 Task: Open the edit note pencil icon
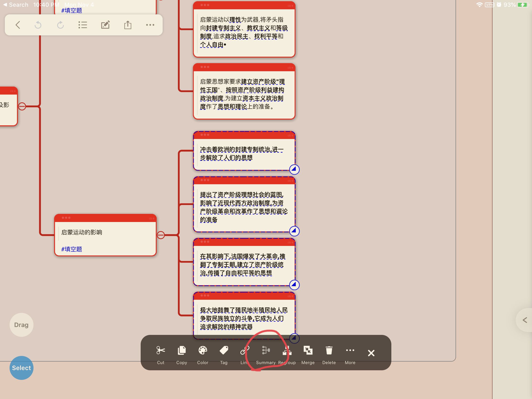105,25
